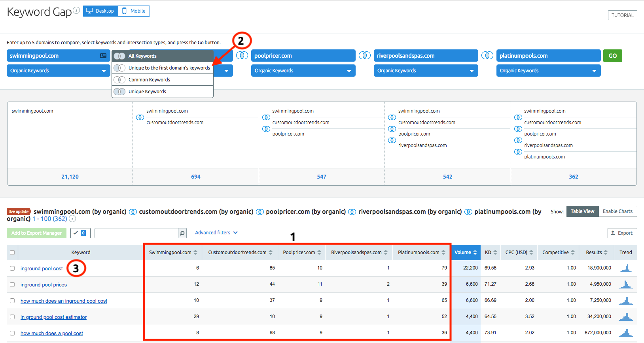Image resolution: width=644 pixels, height=343 pixels.
Task: Click the 542 keyword count
Action: coord(448,177)
